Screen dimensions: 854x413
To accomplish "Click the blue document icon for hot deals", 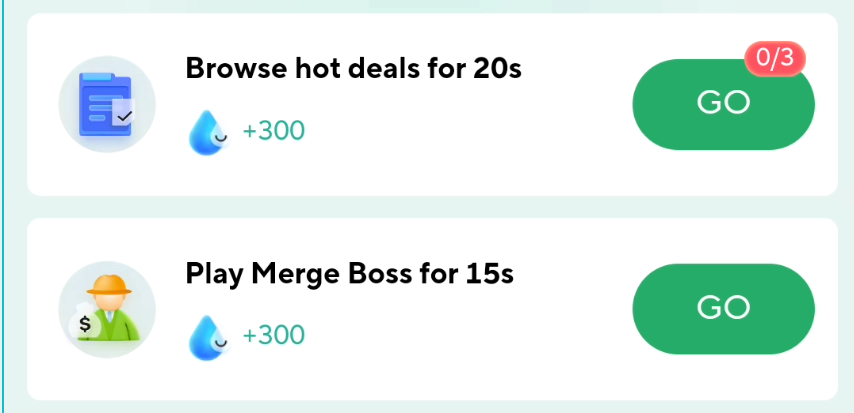I will click(107, 104).
